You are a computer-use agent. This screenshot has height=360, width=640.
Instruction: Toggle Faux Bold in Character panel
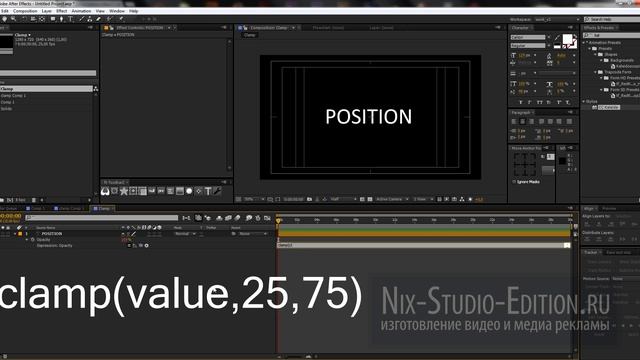click(x=521, y=102)
